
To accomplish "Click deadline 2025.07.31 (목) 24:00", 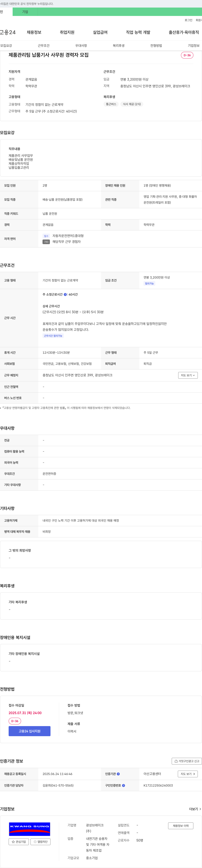I will point(25,713).
